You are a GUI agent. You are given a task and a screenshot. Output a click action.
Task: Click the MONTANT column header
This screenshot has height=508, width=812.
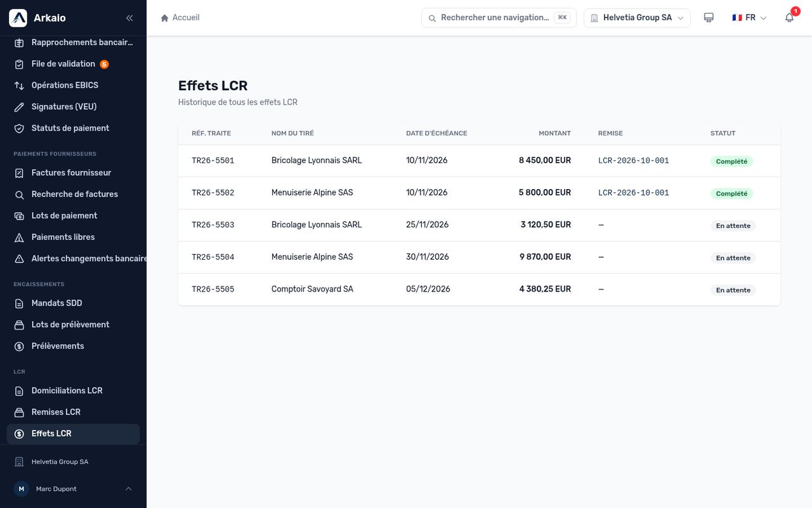[554, 133]
